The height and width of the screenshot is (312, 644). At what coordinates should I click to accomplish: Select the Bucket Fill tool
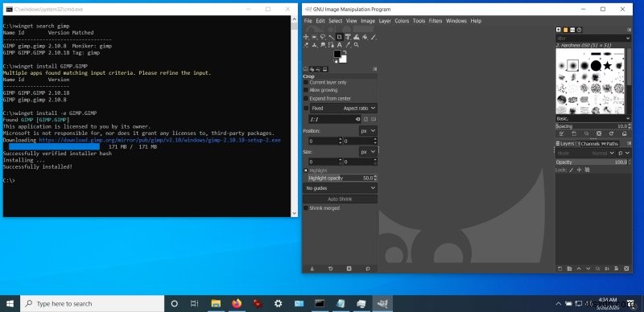[365, 37]
